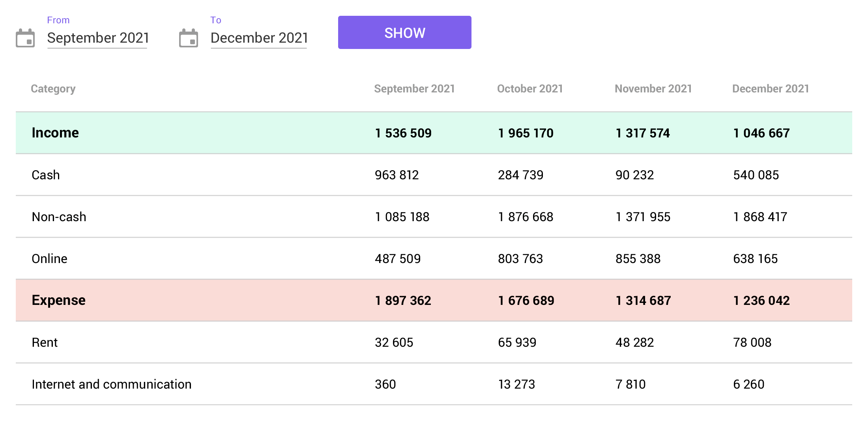Select the October 2021 column header
This screenshot has width=868, height=421.
tap(529, 89)
